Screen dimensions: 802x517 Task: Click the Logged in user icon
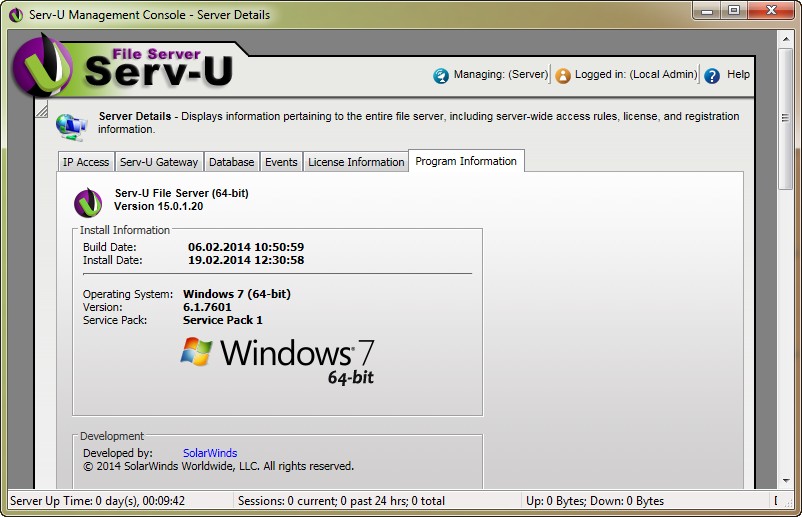tap(563, 75)
